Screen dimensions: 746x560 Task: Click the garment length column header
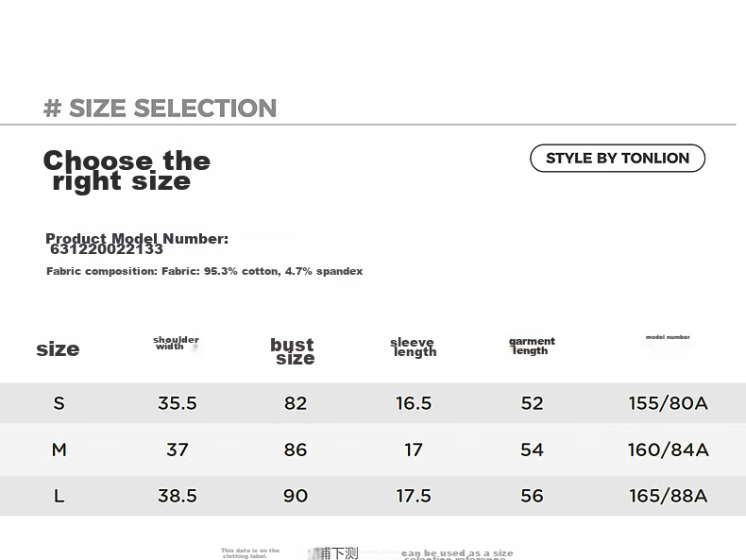pos(532,346)
